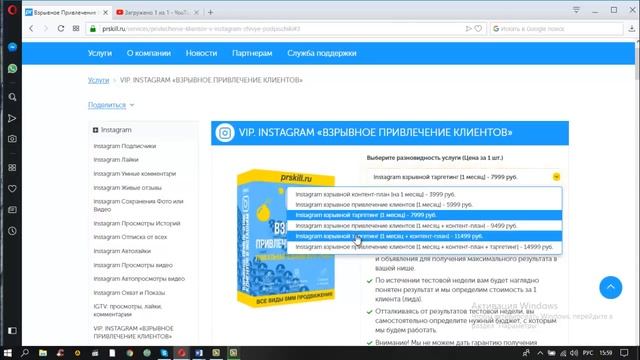Open downloads arrow icon

pyautogui.click(x=631, y=29)
